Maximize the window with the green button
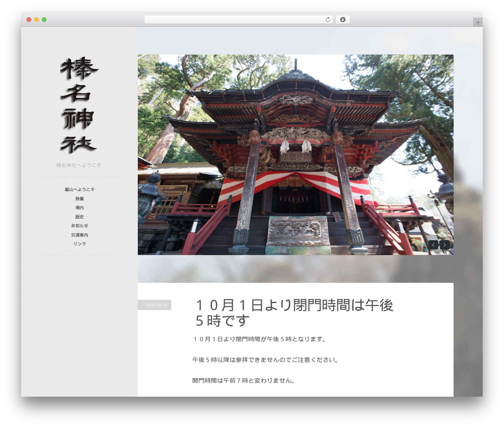This screenshot has height=427, width=504. pos(44,20)
